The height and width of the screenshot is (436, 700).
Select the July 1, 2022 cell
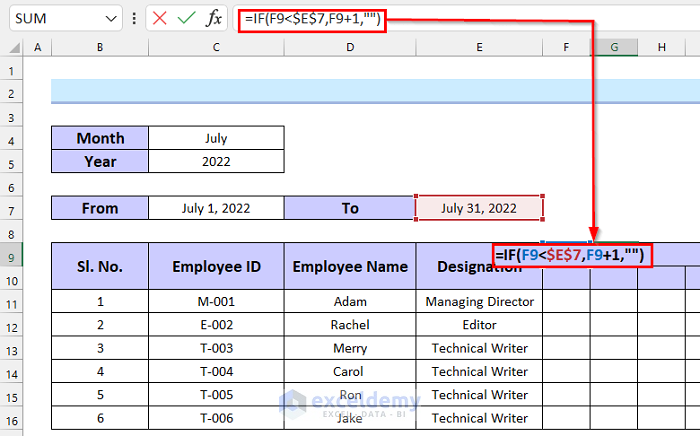click(x=216, y=208)
